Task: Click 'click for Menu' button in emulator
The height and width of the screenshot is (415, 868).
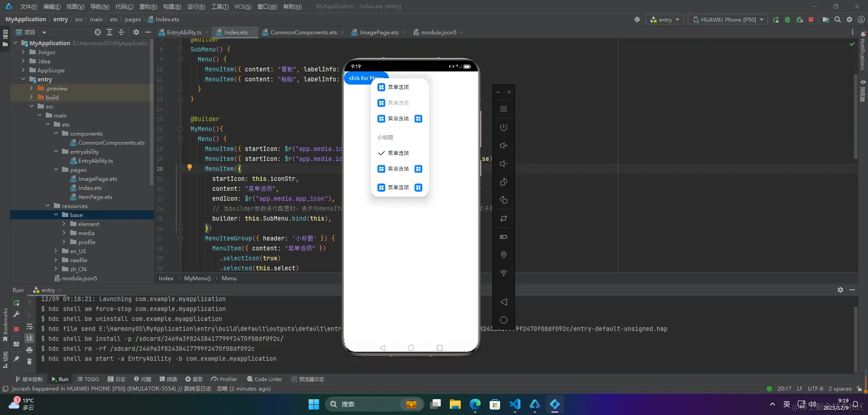Action: pyautogui.click(x=366, y=78)
